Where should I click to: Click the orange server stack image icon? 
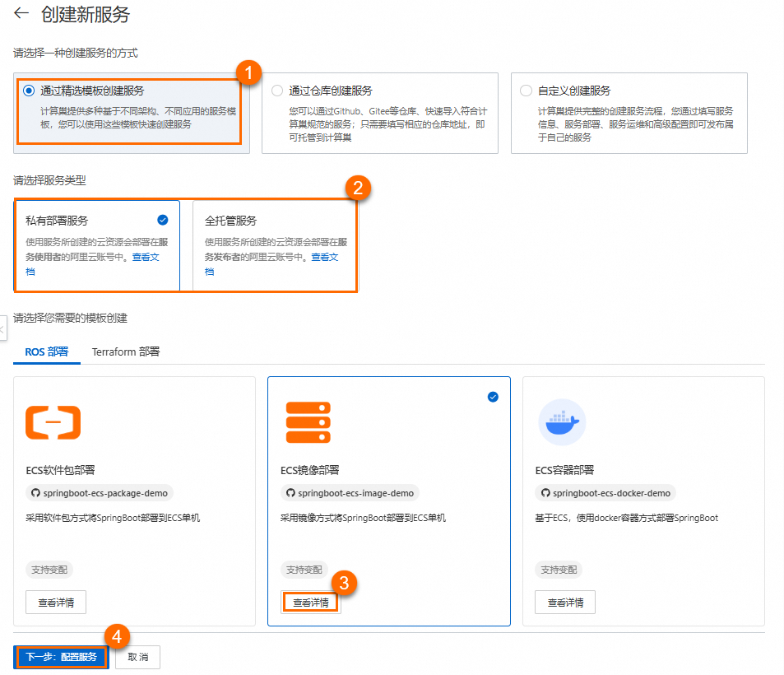pos(308,422)
